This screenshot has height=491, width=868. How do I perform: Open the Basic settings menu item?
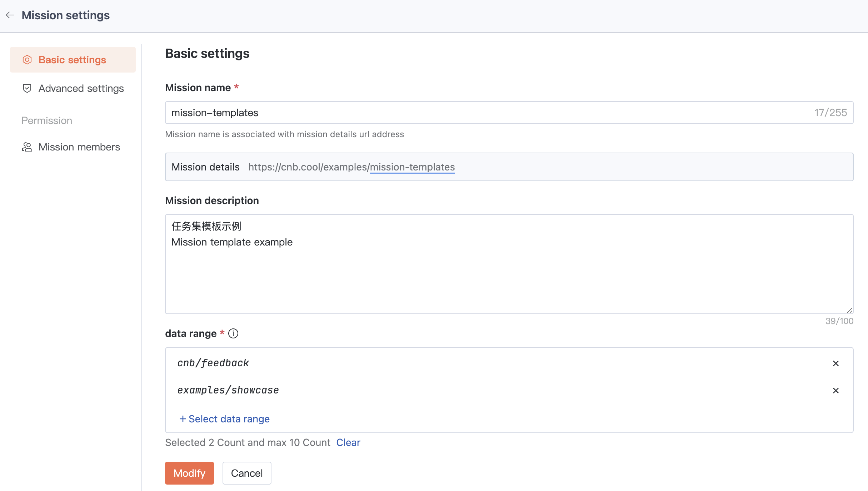pyautogui.click(x=72, y=60)
